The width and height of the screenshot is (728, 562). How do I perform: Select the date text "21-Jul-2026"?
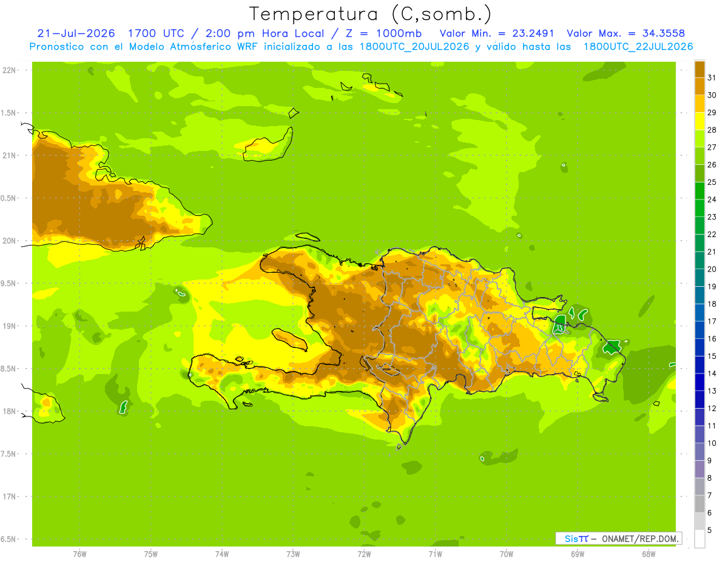pyautogui.click(x=76, y=33)
